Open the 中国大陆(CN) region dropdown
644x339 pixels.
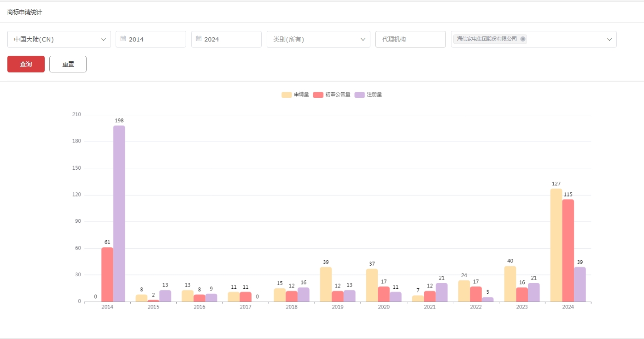pyautogui.click(x=59, y=39)
